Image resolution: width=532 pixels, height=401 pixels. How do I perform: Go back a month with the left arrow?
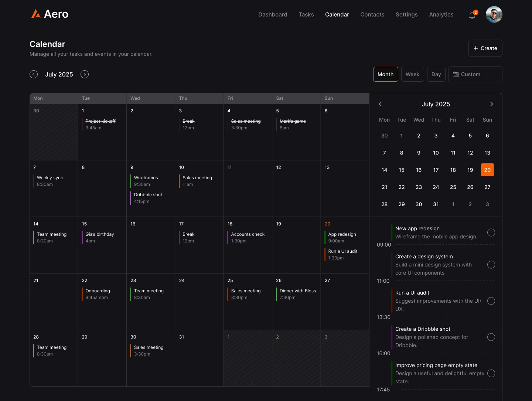[x=34, y=74]
